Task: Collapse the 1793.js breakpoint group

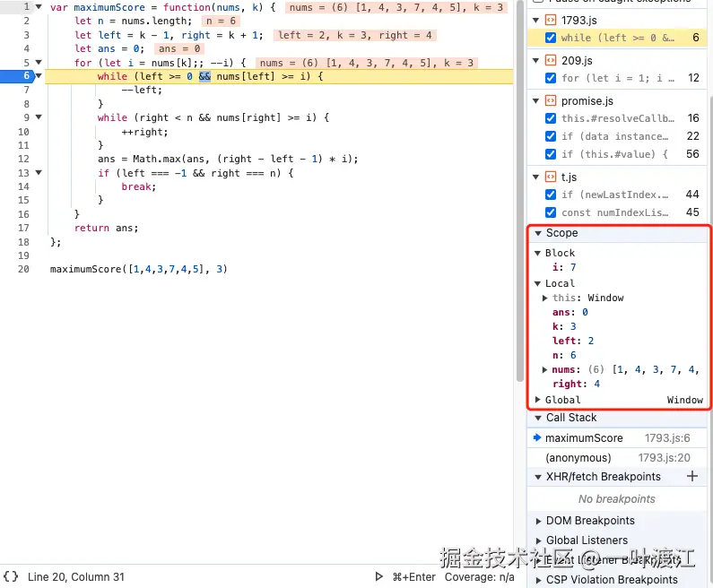Action: pyautogui.click(x=536, y=20)
